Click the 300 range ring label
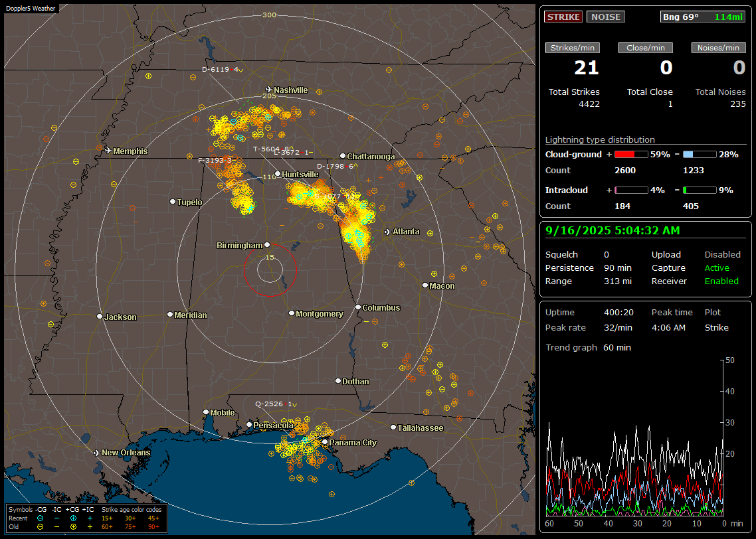Image resolution: width=756 pixels, height=539 pixels. [269, 15]
